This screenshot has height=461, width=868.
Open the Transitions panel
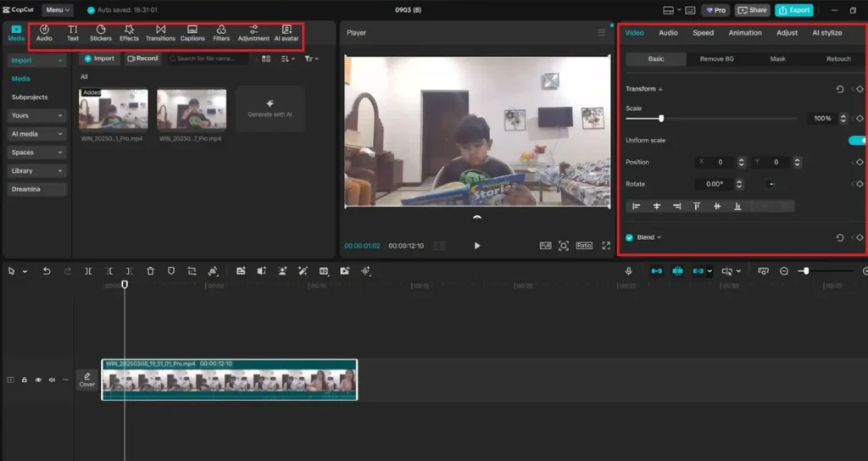(160, 33)
